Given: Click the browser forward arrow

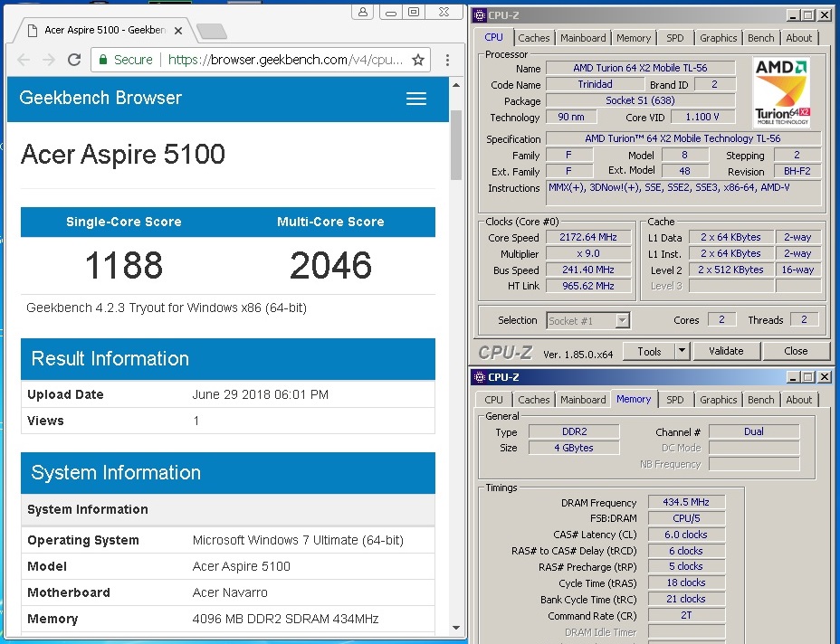Looking at the screenshot, I should (49, 60).
